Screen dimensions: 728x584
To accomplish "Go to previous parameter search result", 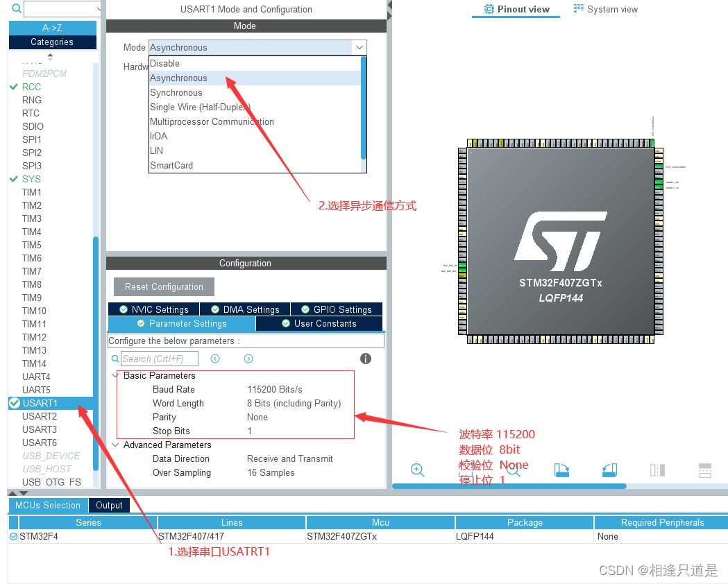I will [215, 359].
